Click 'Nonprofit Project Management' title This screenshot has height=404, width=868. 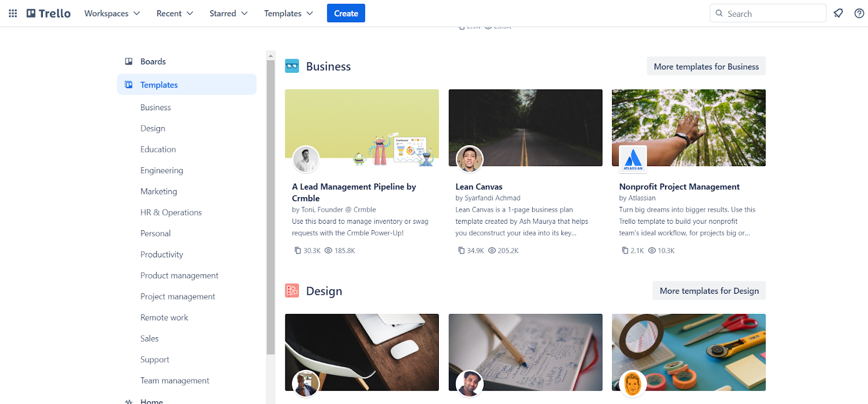pyautogui.click(x=679, y=187)
